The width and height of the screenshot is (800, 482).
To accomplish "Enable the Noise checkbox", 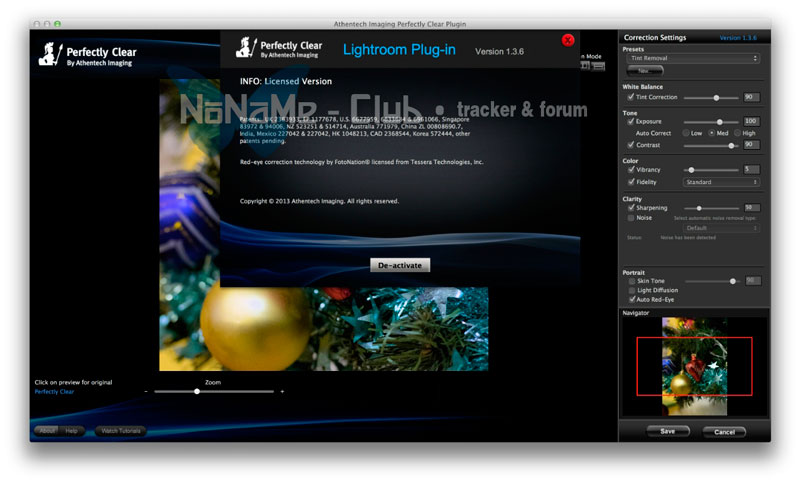I will point(631,218).
